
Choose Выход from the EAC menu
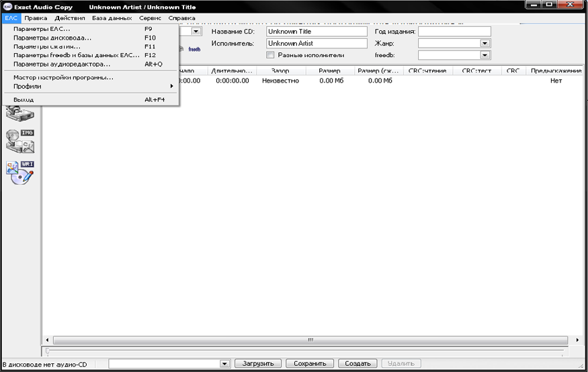[90, 99]
